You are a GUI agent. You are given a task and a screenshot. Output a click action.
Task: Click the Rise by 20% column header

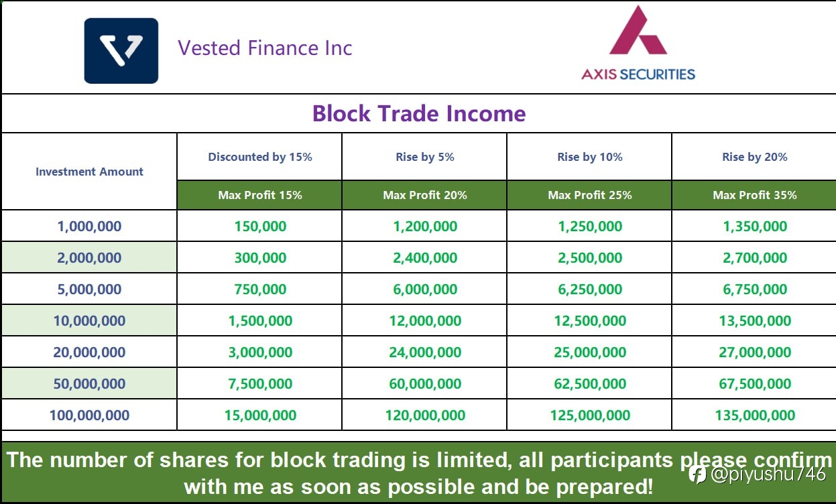tap(754, 157)
